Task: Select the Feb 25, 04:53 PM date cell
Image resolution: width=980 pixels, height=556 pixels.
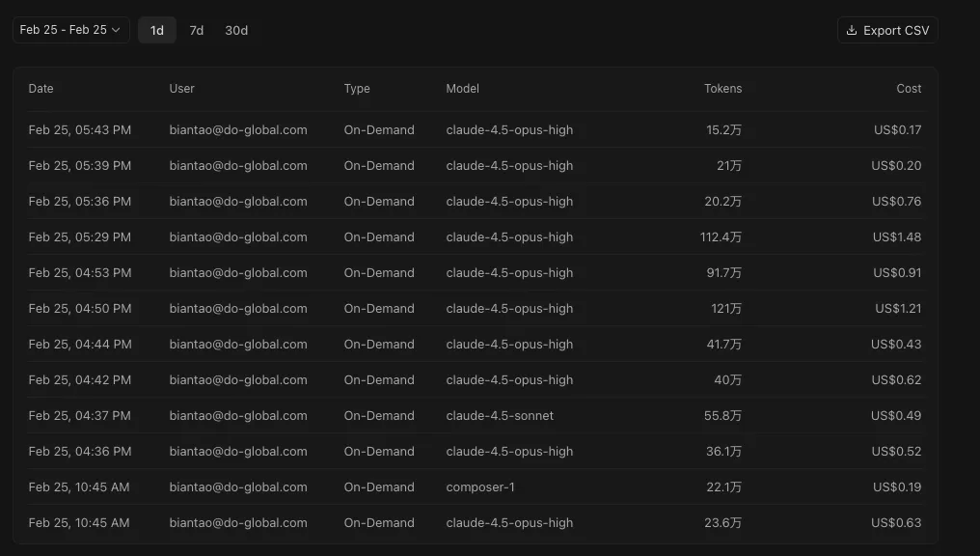Action: tap(80, 272)
